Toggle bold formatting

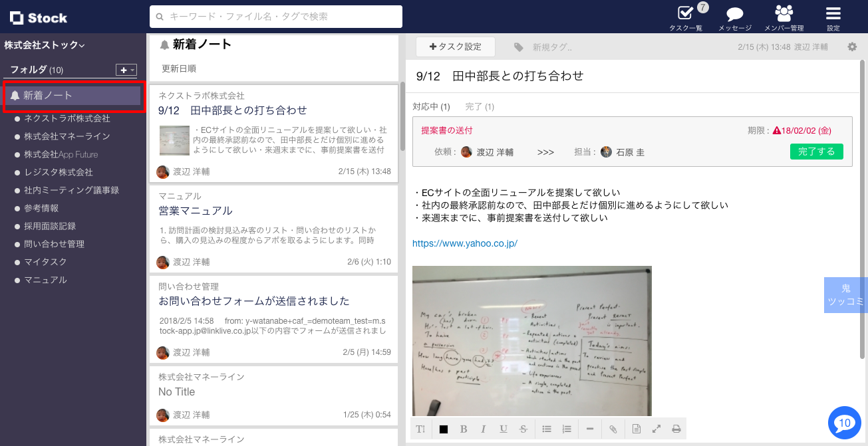point(464,429)
